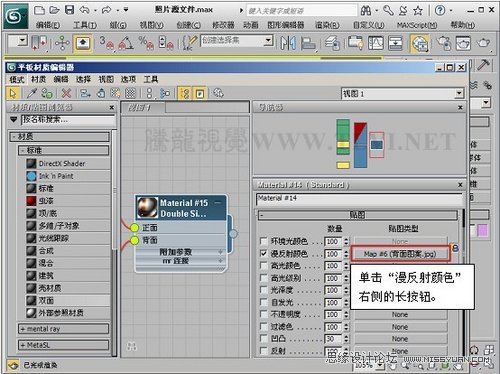500x374 pixels.
Task: Expand the MetaSL material group
Action: point(63,345)
